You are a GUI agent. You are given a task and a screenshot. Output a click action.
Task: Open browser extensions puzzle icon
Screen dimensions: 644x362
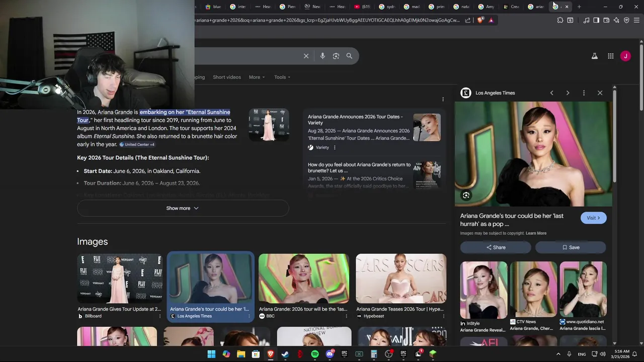(x=560, y=20)
